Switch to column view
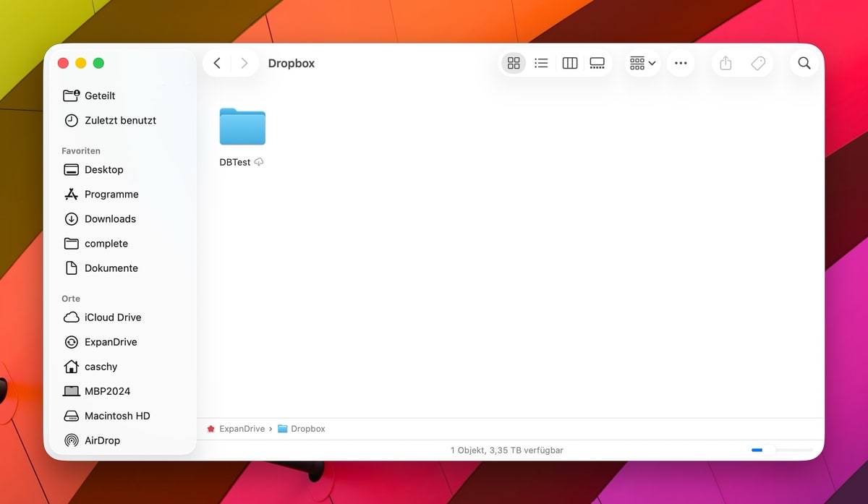 click(x=570, y=64)
